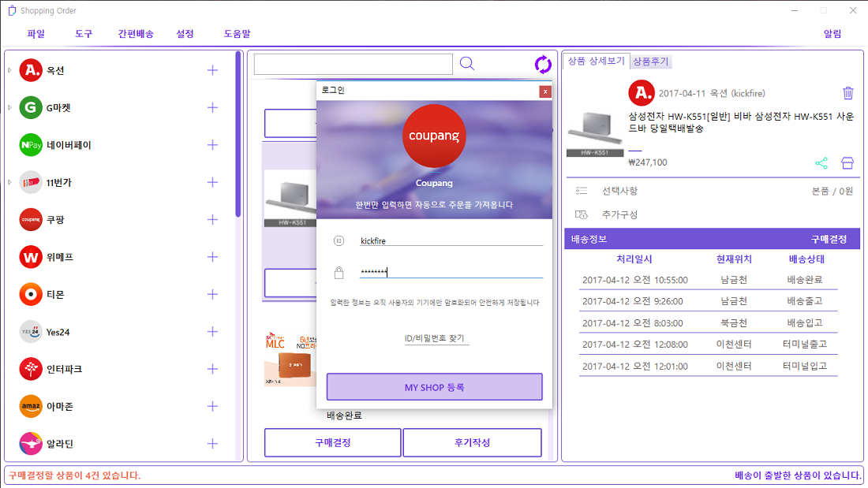
Task: Switch to 상품 상세보기 tab
Action: 597,61
